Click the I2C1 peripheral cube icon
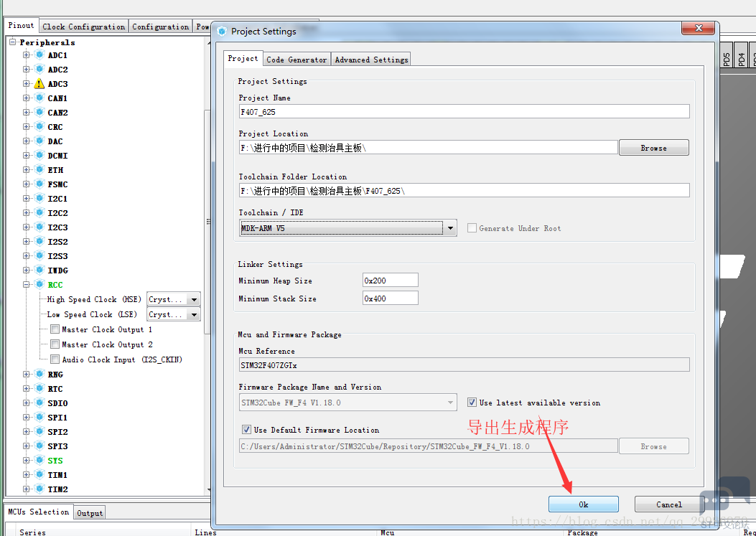 pos(39,198)
